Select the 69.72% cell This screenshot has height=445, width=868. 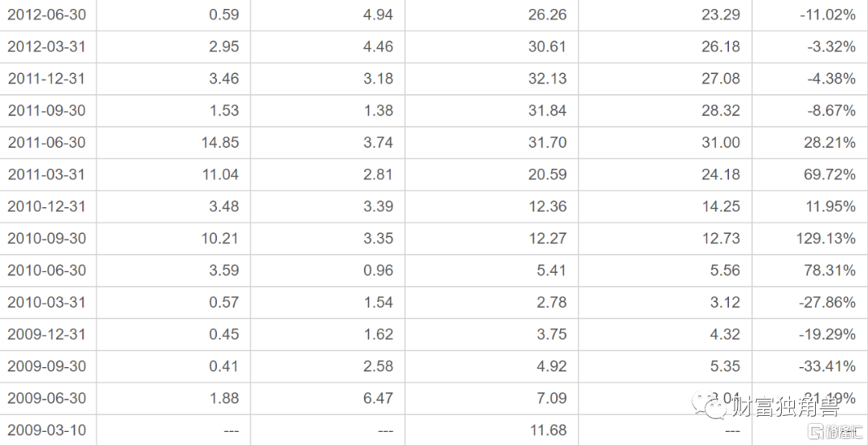(810, 174)
